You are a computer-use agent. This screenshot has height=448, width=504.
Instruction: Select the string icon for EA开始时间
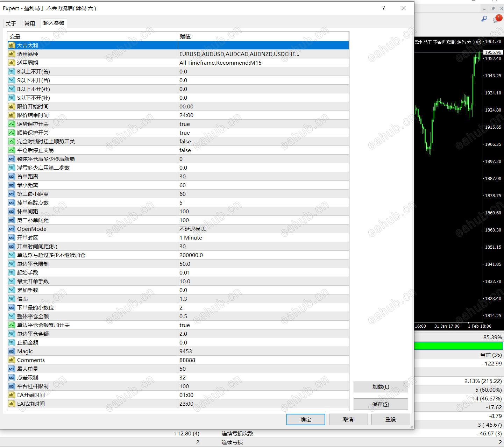pos(12,395)
